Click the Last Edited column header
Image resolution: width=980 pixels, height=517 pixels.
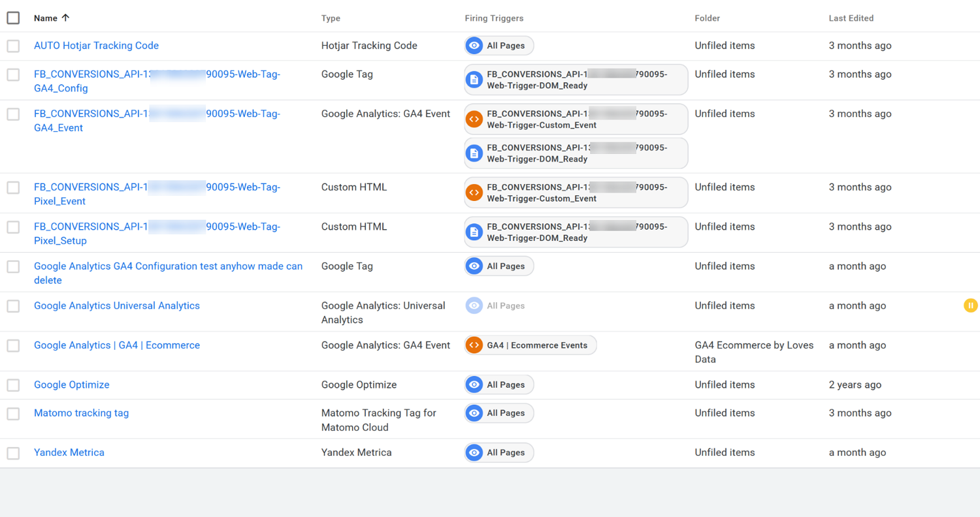pos(851,18)
